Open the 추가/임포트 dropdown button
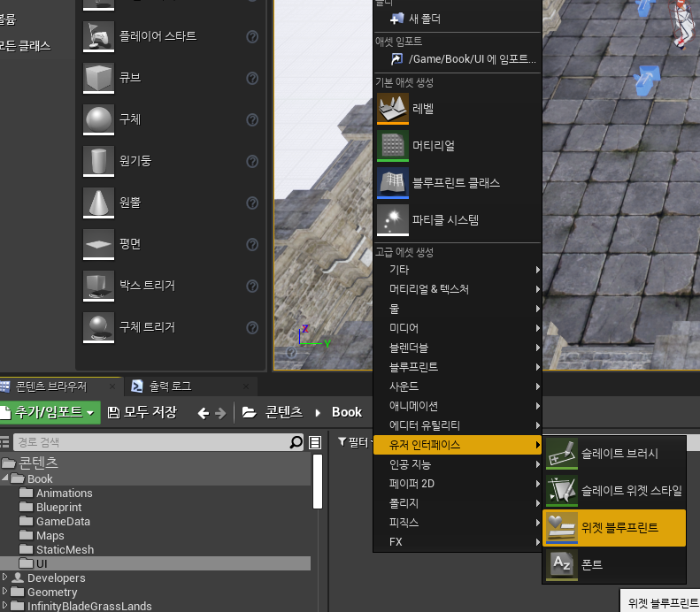The image size is (700, 612). pyautogui.click(x=50, y=412)
